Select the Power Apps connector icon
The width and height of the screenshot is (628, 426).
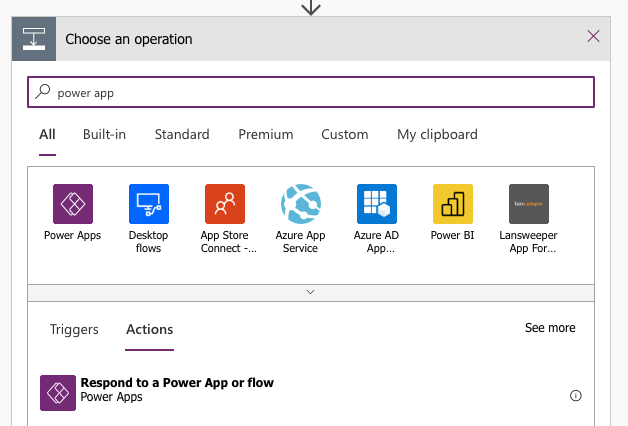pyautogui.click(x=72, y=204)
